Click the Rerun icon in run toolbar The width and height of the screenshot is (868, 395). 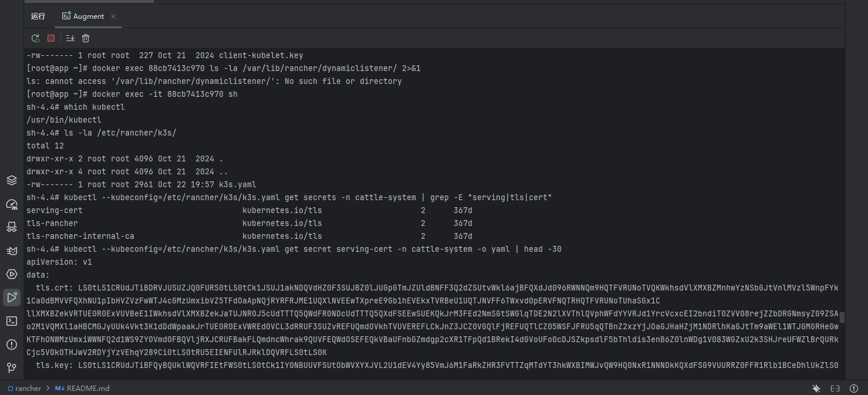(x=36, y=38)
